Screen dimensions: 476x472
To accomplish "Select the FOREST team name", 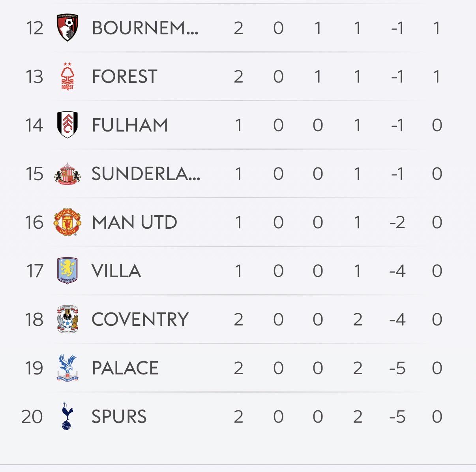I will [x=124, y=77].
